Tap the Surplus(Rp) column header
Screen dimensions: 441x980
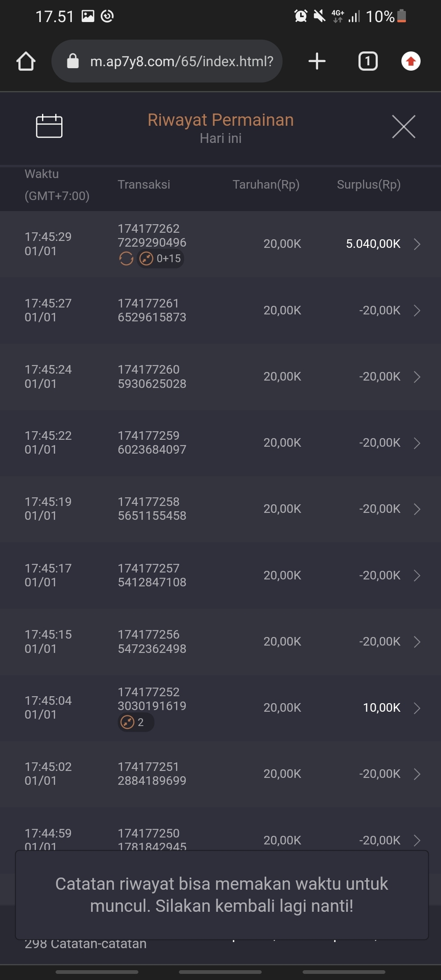[368, 185]
